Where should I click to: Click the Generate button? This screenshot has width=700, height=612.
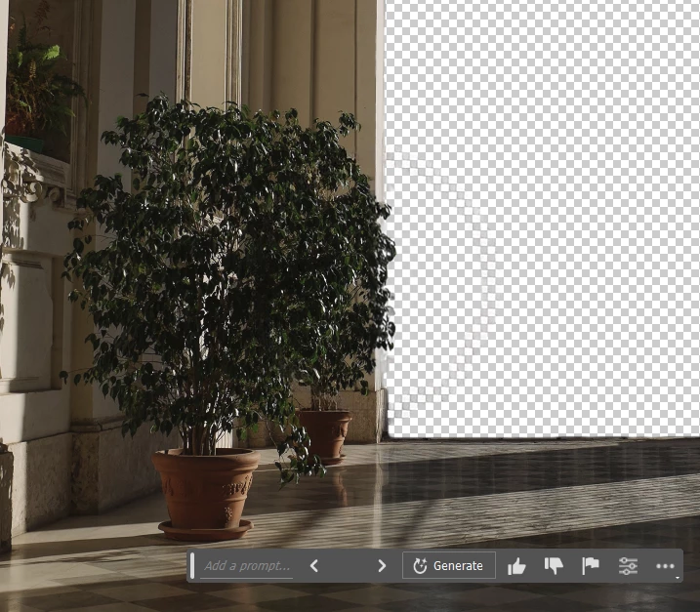click(x=449, y=565)
